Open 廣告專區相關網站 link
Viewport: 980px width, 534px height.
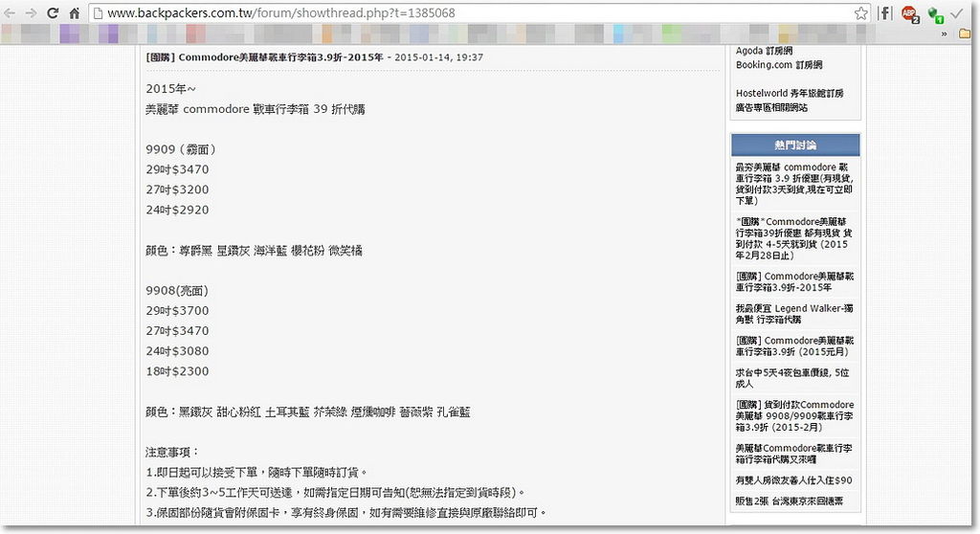[x=771, y=107]
